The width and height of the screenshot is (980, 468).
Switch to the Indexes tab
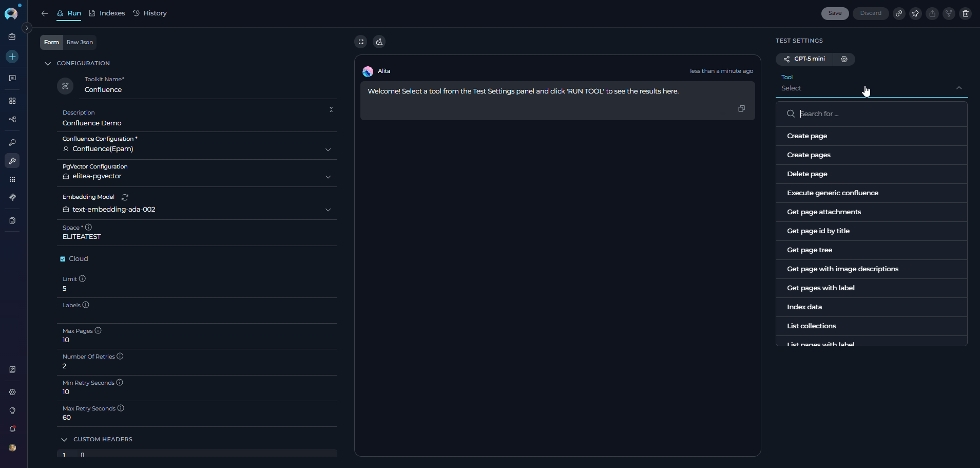[x=107, y=13]
